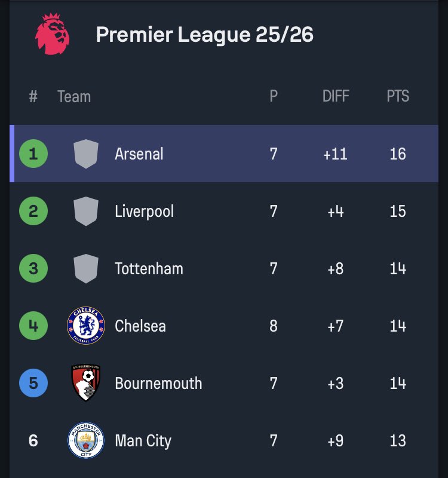Click the green position 4 badge

[x=33, y=326]
